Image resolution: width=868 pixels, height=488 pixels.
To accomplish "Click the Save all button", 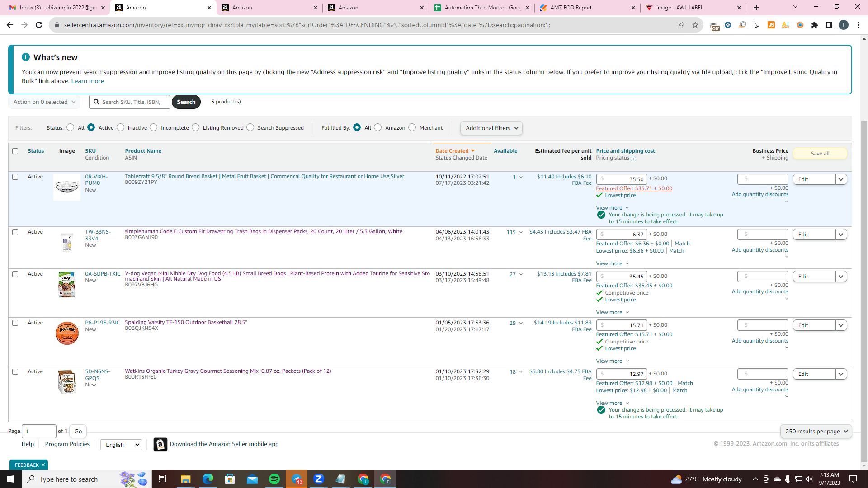I will click(x=820, y=154).
